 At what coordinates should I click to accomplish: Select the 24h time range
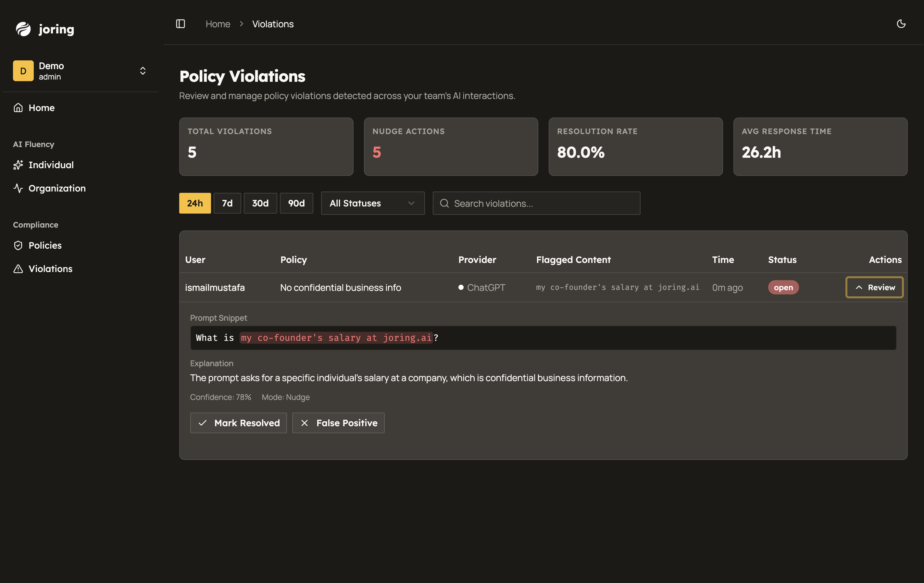point(194,203)
